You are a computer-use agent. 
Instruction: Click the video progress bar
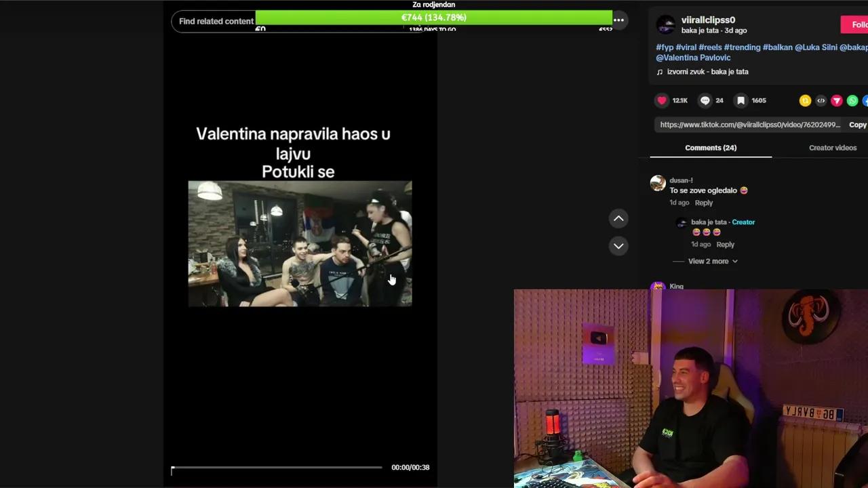coord(276,467)
